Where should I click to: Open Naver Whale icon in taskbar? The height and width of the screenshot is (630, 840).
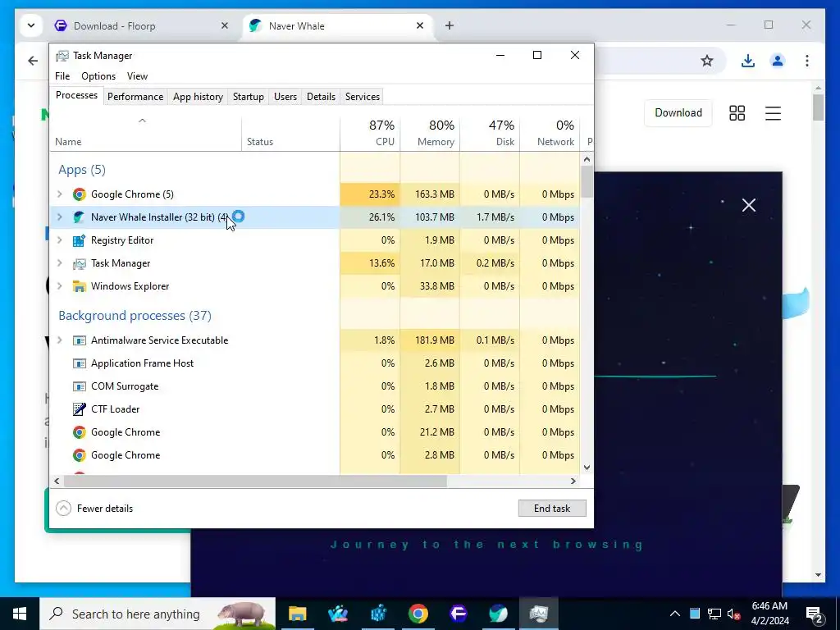coord(498,614)
